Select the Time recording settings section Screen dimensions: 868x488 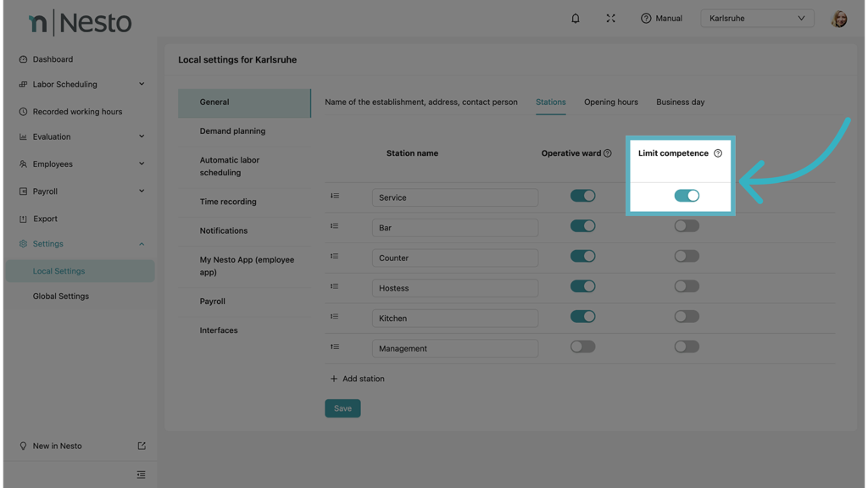click(x=228, y=202)
